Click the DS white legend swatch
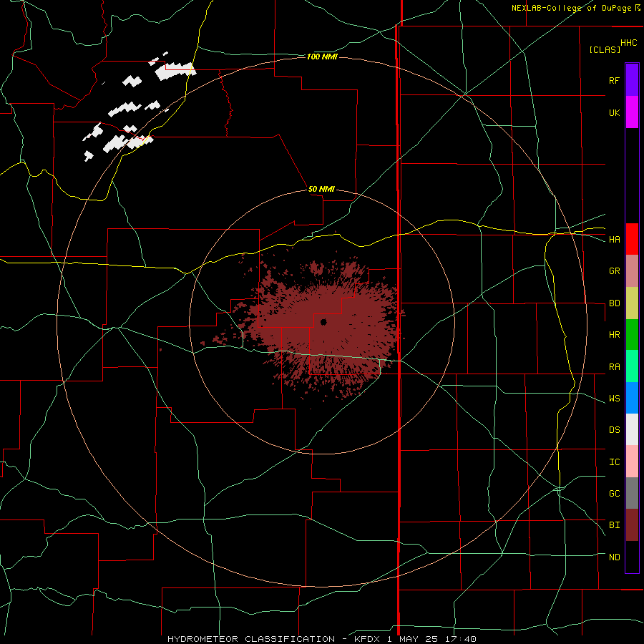The height and width of the screenshot is (644, 644). (x=632, y=429)
